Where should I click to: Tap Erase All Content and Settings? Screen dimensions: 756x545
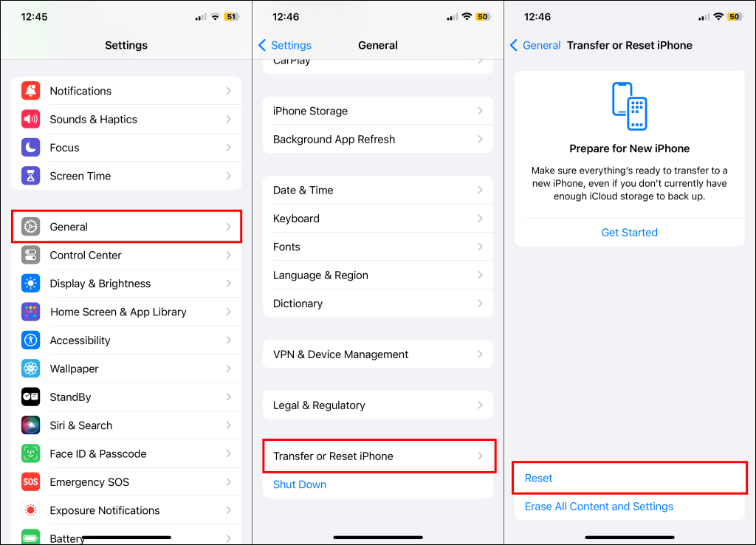(x=599, y=507)
